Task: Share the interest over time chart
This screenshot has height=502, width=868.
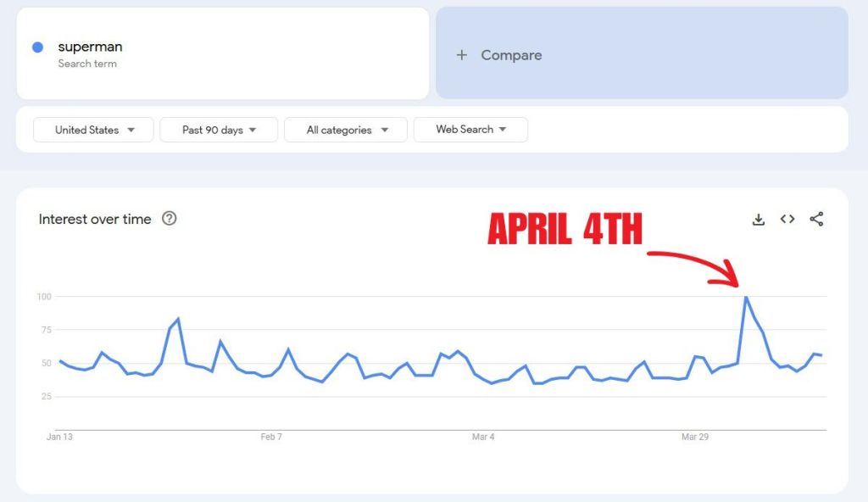Action: pos(816,220)
